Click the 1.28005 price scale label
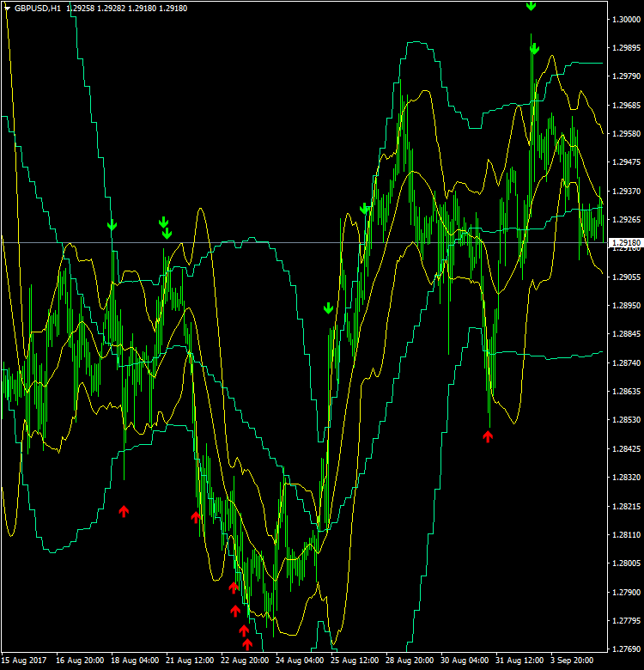The height and width of the screenshot is (670, 644). (626, 563)
